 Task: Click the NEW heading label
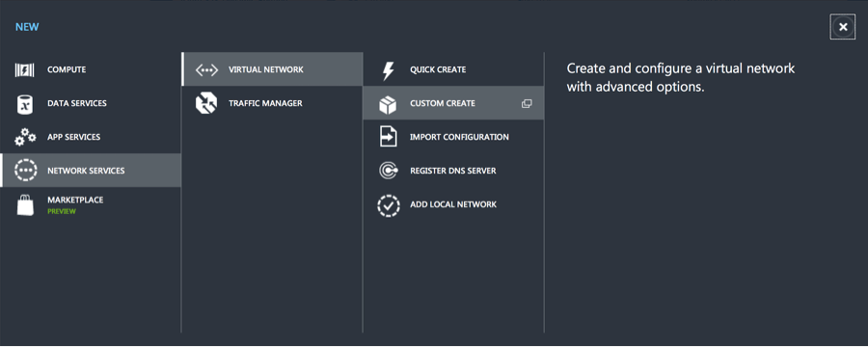(x=27, y=27)
